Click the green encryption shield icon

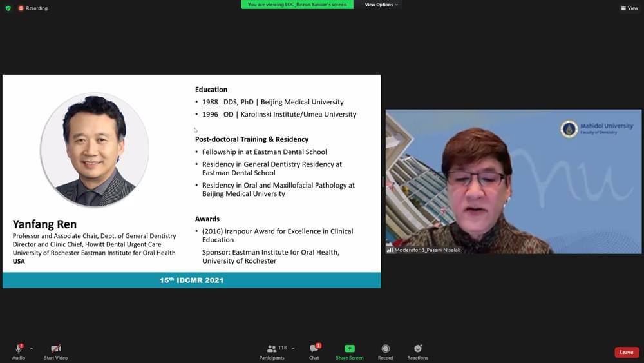(x=8, y=8)
